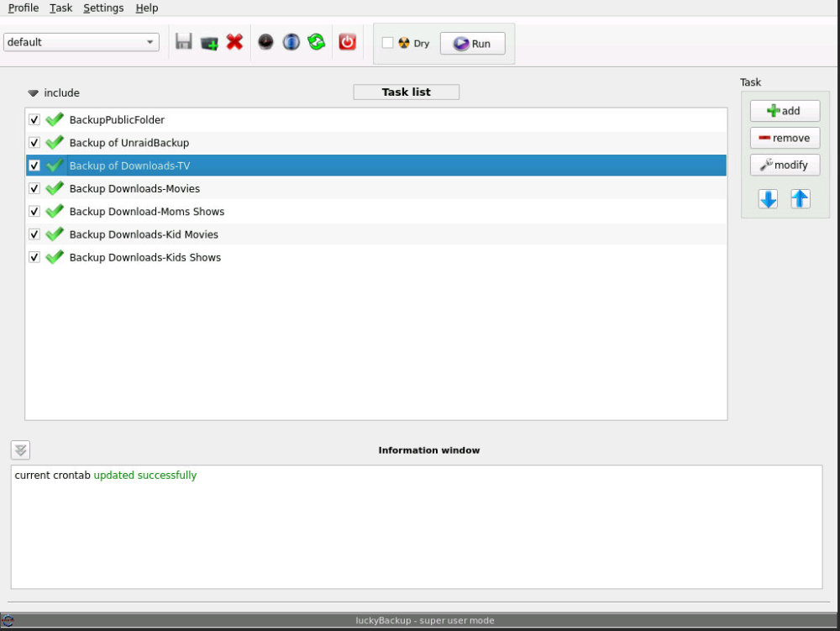Click the modify task button
Viewport: 840px width, 631px height.
coord(785,165)
